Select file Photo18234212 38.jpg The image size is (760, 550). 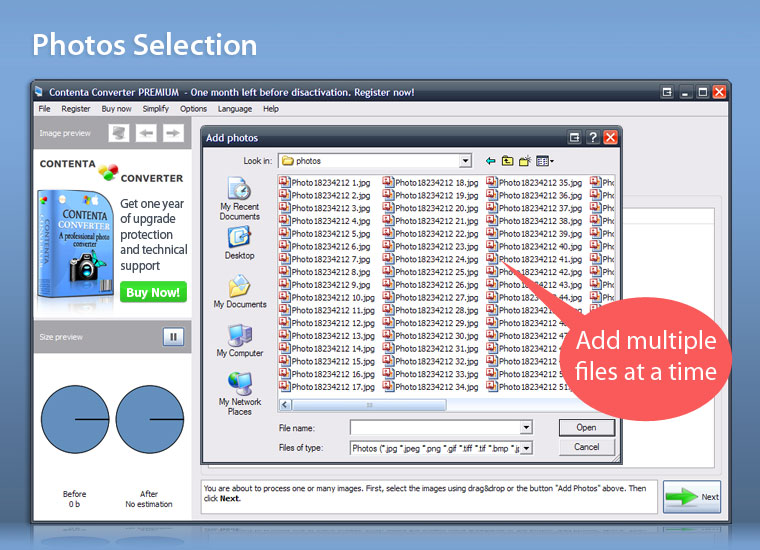point(534,221)
